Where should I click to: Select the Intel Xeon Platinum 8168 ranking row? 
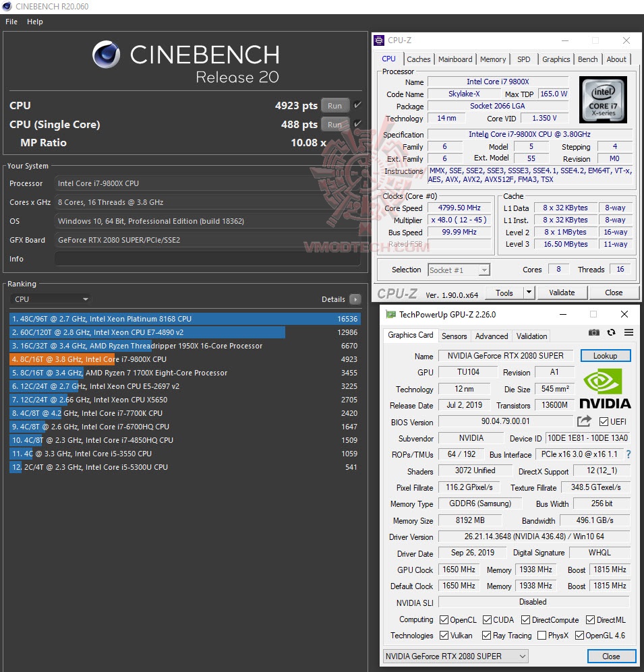click(x=185, y=319)
